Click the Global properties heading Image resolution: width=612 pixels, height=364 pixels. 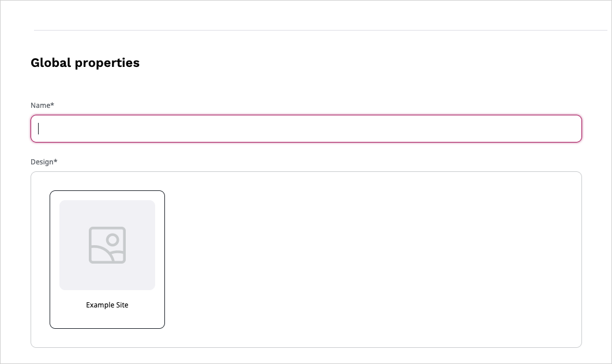(85, 63)
